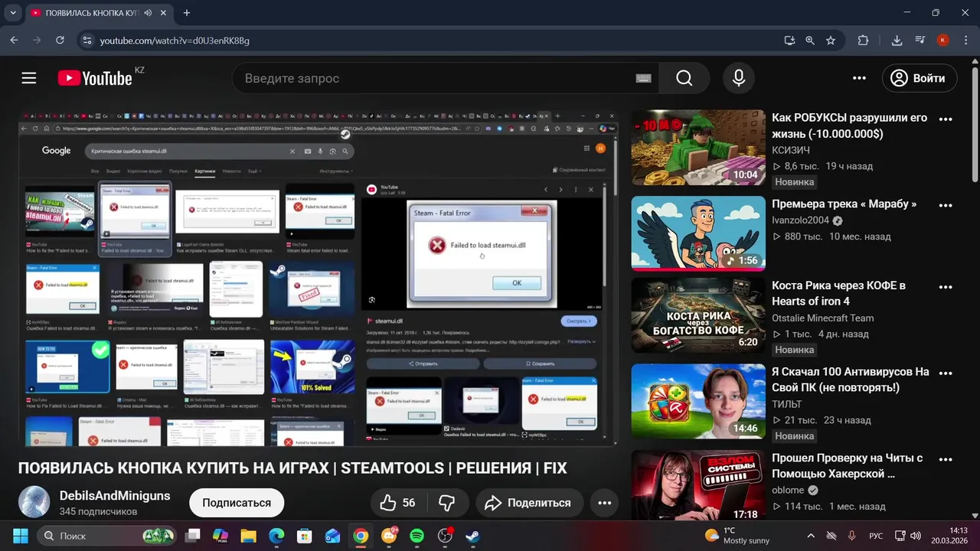Screen dimensions: 980x551
Task: Open the zoom icon in address bar
Action: pos(810,40)
